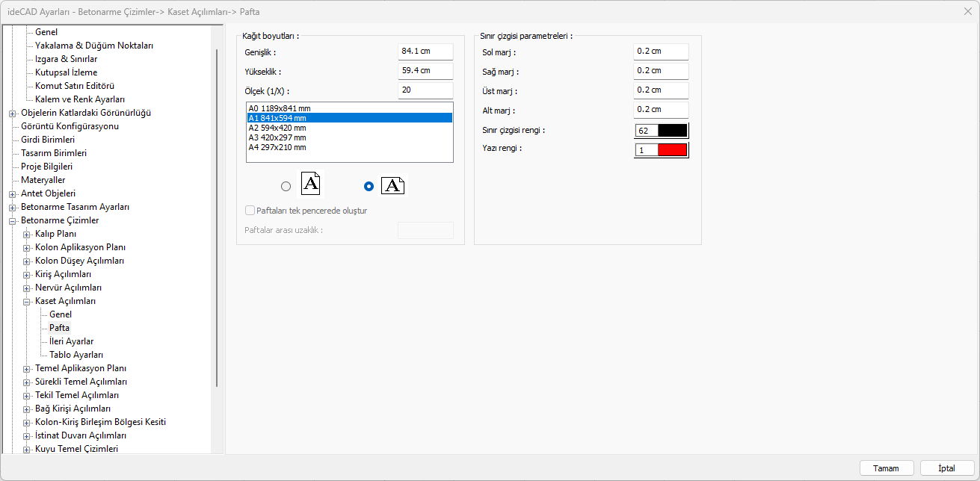Pick the black Sınır çizgisi rengi swatch
980x481 pixels.
[x=671, y=130]
